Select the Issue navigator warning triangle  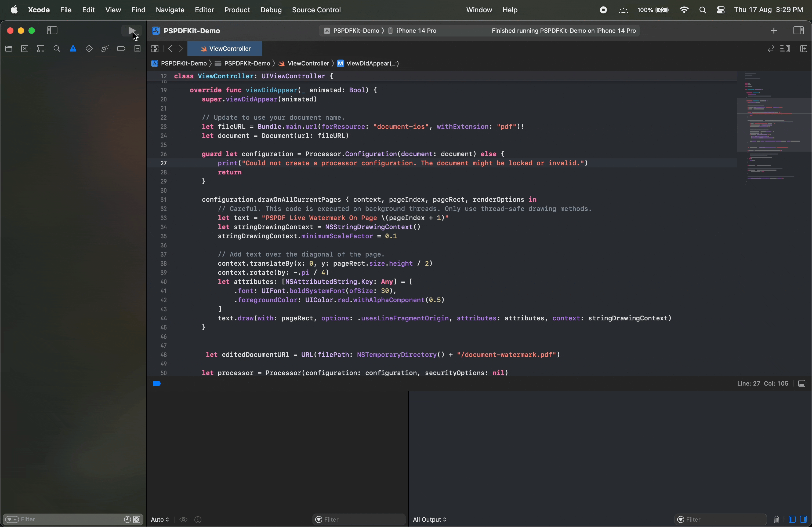pos(73,49)
